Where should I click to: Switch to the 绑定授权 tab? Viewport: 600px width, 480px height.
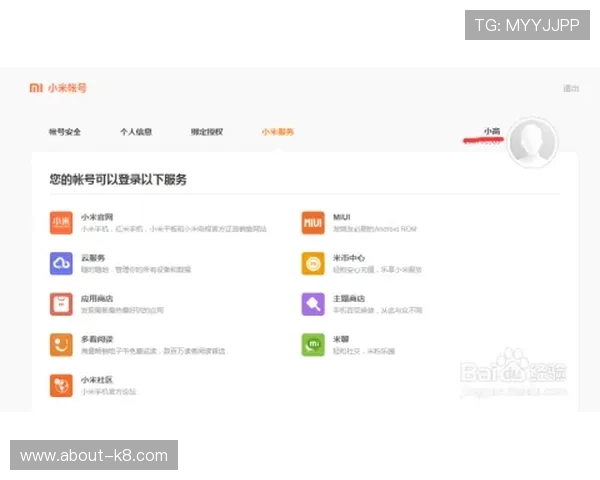207,132
